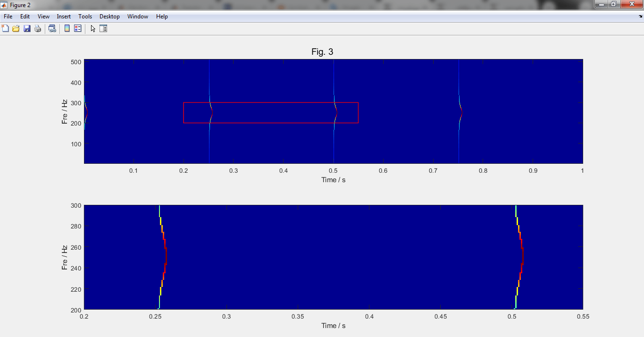Minimize the Figure 2 window
644x337 pixels.
pos(601,4)
